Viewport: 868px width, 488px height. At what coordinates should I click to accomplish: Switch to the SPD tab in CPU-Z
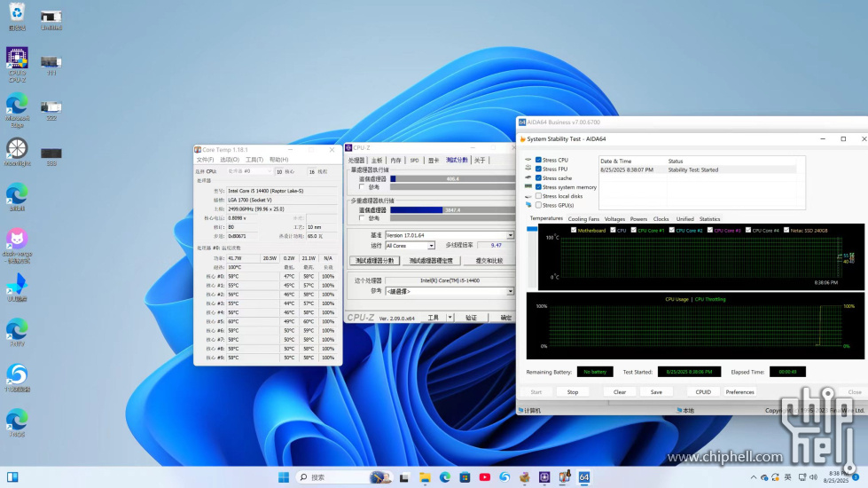414,160
